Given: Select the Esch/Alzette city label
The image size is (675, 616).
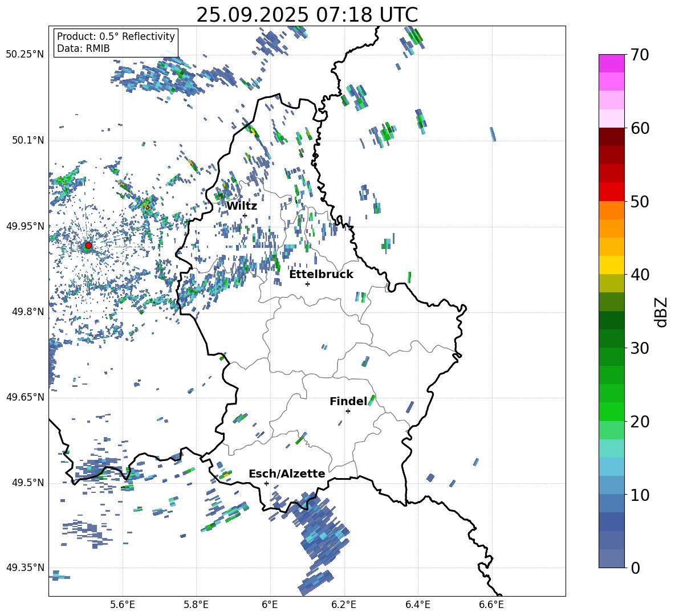Looking at the screenshot, I should [287, 474].
